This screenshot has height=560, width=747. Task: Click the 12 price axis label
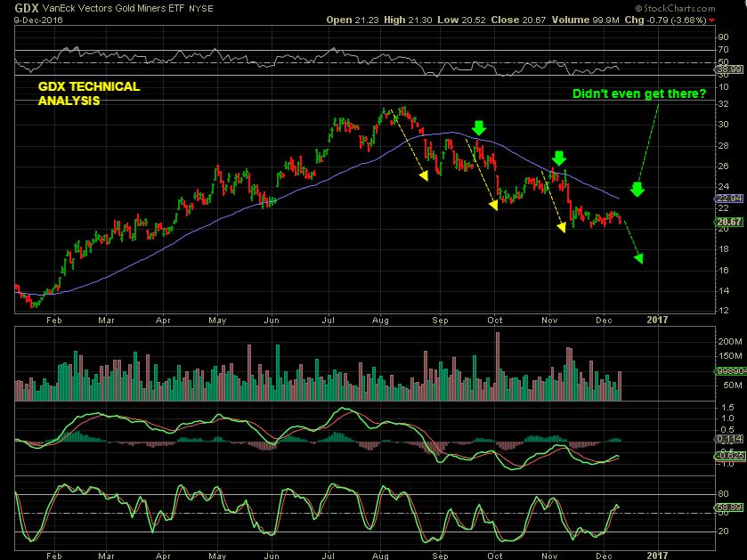(723, 311)
